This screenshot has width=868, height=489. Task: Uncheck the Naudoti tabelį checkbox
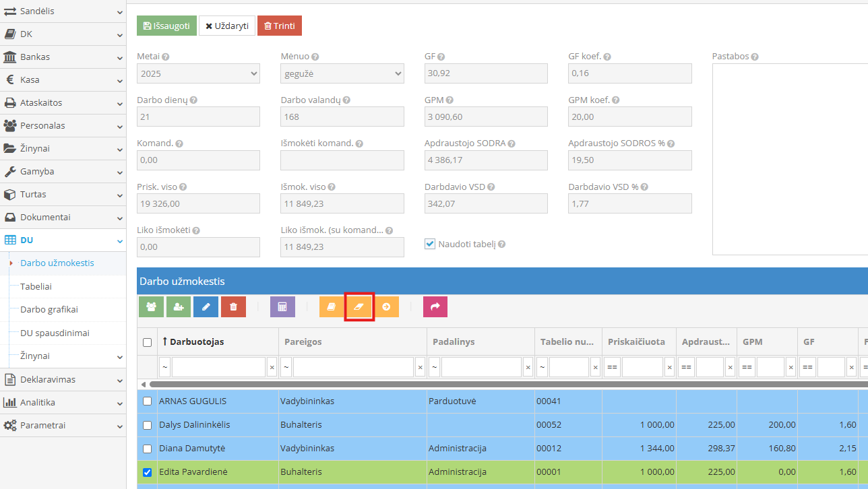point(430,244)
